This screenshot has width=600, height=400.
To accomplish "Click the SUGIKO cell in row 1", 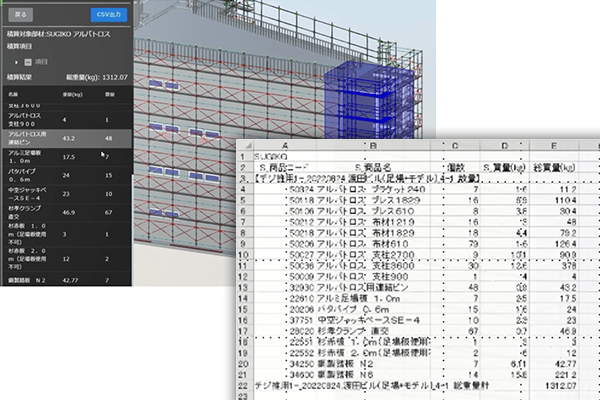I will pyautogui.click(x=285, y=157).
